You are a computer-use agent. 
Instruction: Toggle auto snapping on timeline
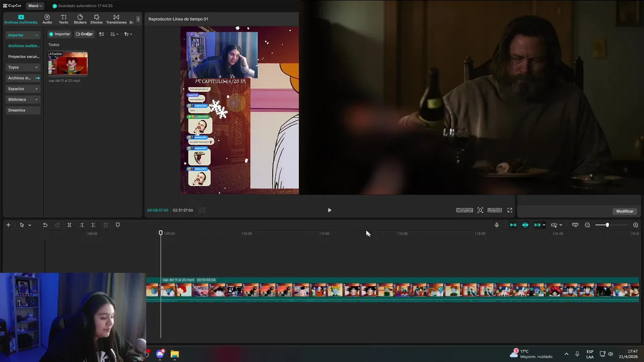pyautogui.click(x=525, y=225)
